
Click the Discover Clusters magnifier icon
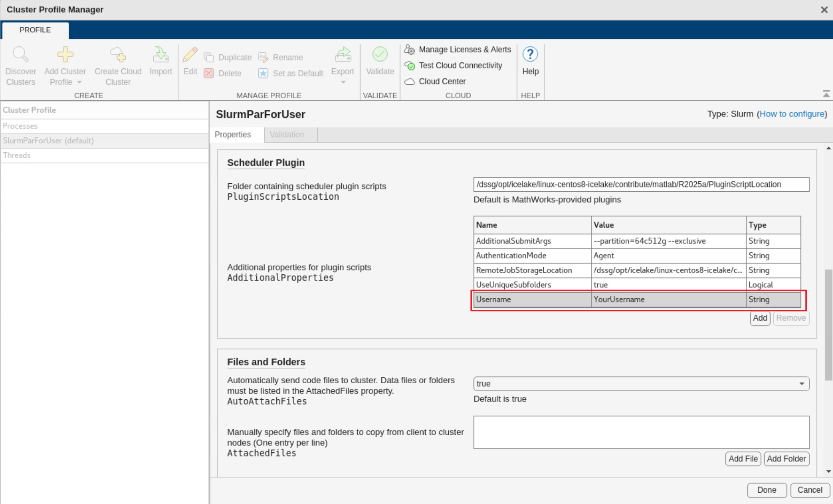tap(21, 55)
